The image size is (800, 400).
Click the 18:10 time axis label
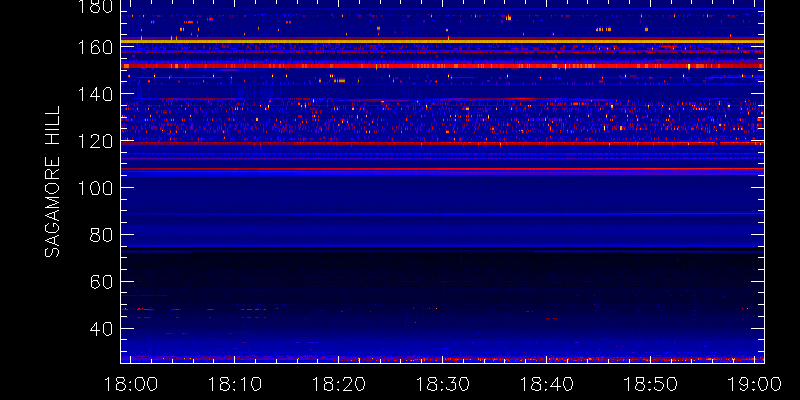click(x=235, y=384)
